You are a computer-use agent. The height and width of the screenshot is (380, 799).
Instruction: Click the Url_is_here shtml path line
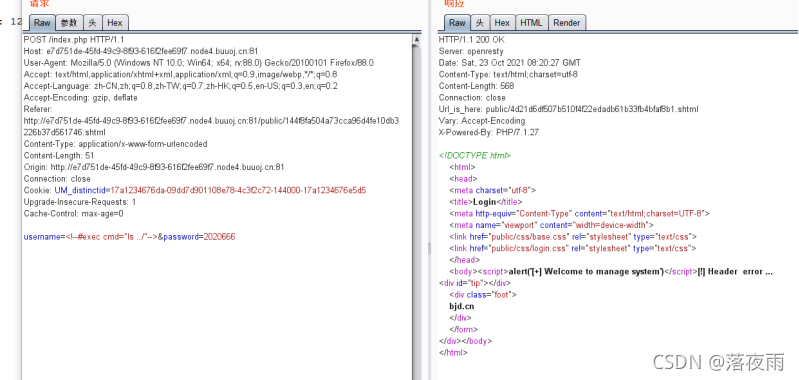pyautogui.click(x=568, y=109)
